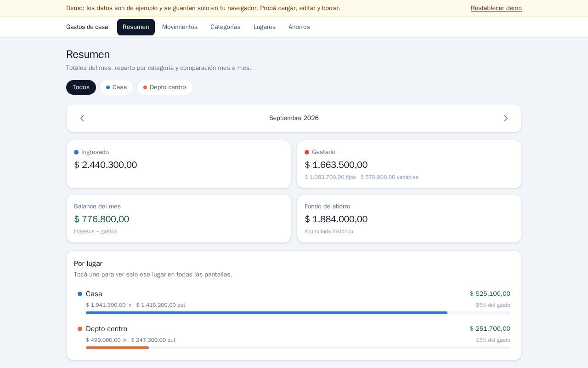
Task: Go to previous month with left chevron
Action: coord(82,118)
